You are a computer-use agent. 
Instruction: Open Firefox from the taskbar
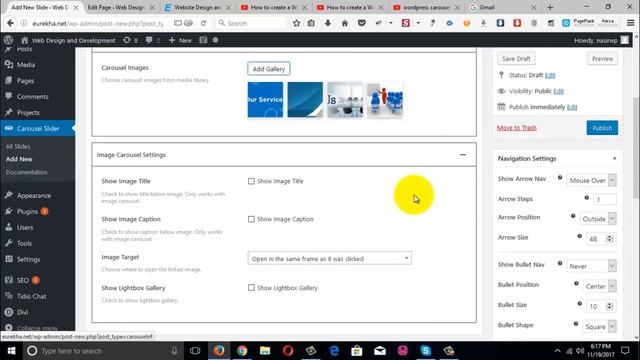[x=219, y=351]
